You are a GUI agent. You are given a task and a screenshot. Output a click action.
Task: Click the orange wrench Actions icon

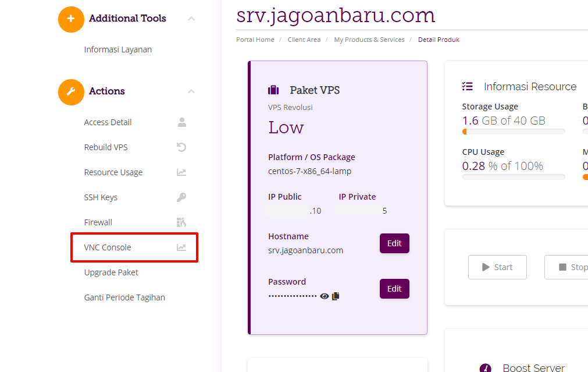71,92
